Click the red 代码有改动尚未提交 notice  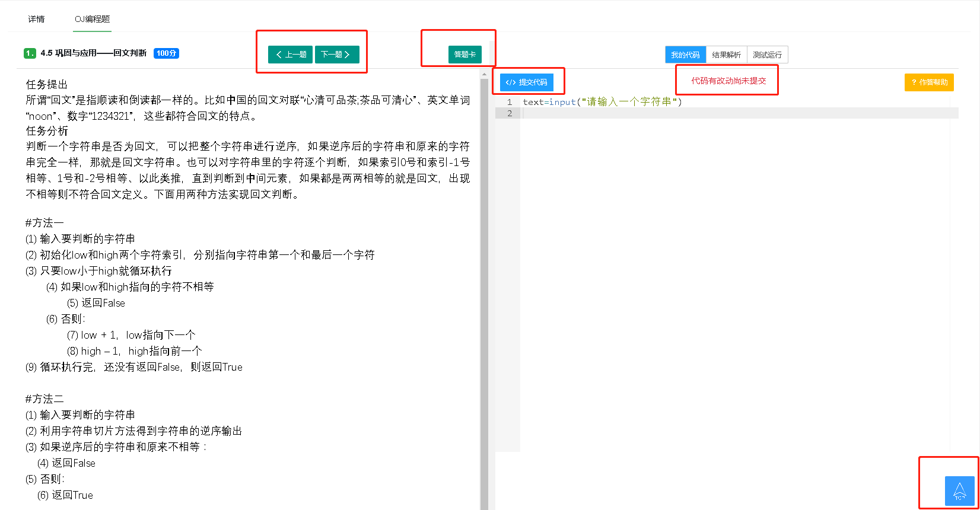728,81
